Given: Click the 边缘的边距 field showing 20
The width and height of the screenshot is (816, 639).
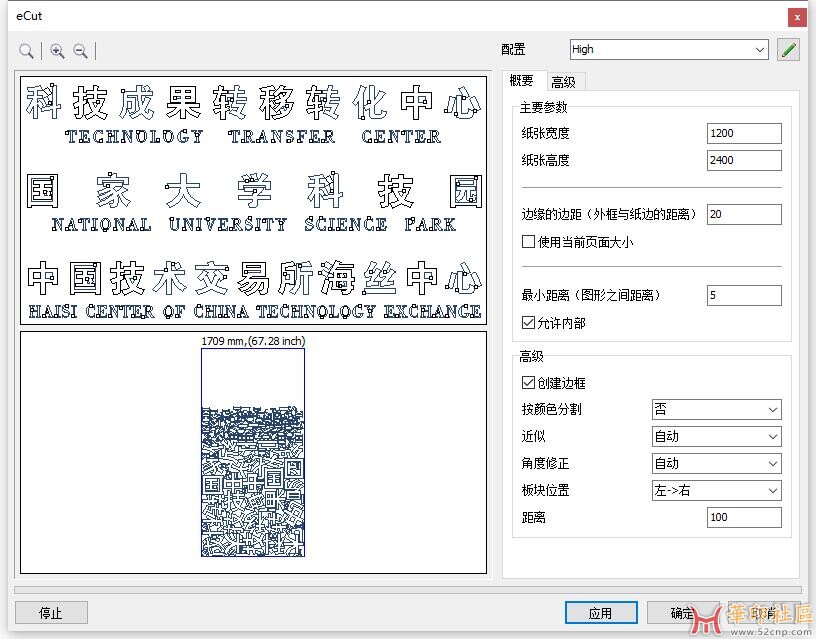Looking at the screenshot, I should (744, 214).
